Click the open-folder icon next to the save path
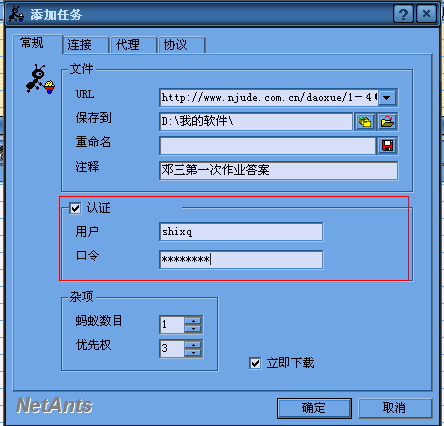The image size is (444, 426). point(387,122)
